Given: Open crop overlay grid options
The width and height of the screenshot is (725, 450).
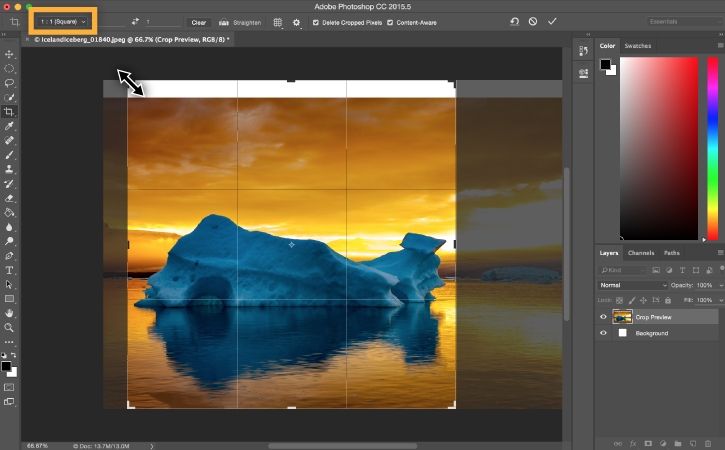Looking at the screenshot, I should (277, 21).
